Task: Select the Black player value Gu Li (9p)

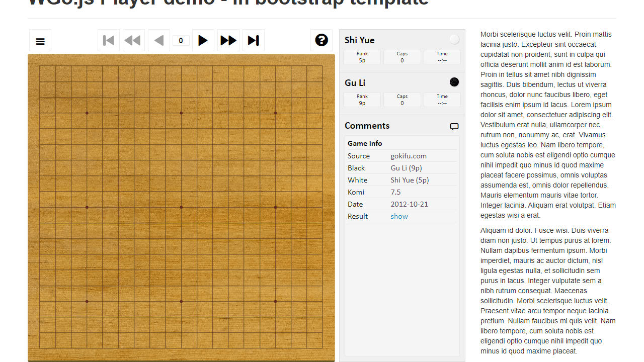Action: 407,168
